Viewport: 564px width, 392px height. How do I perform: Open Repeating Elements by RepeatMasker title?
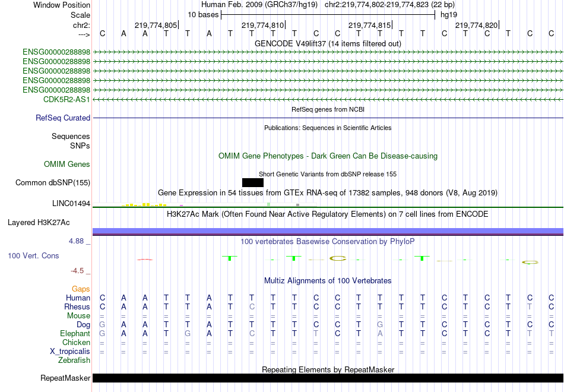(x=328, y=369)
